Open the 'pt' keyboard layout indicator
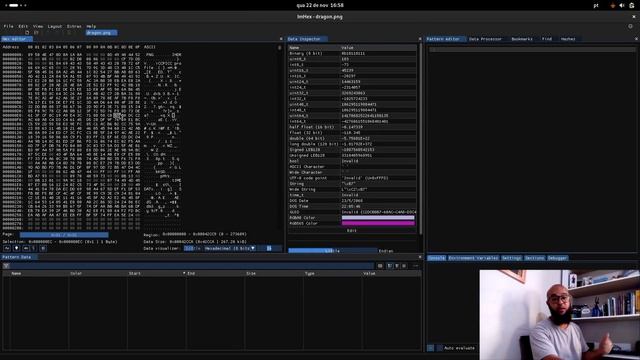The width and height of the screenshot is (640, 360). (x=596, y=5)
